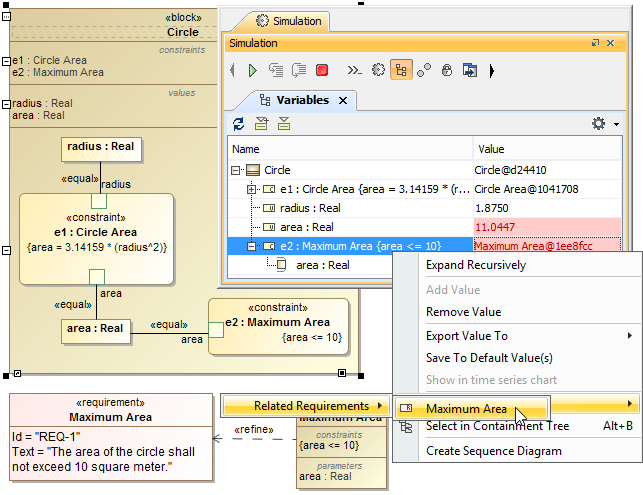Click the Refresh variables icon
The image size is (643, 495).
(x=238, y=124)
